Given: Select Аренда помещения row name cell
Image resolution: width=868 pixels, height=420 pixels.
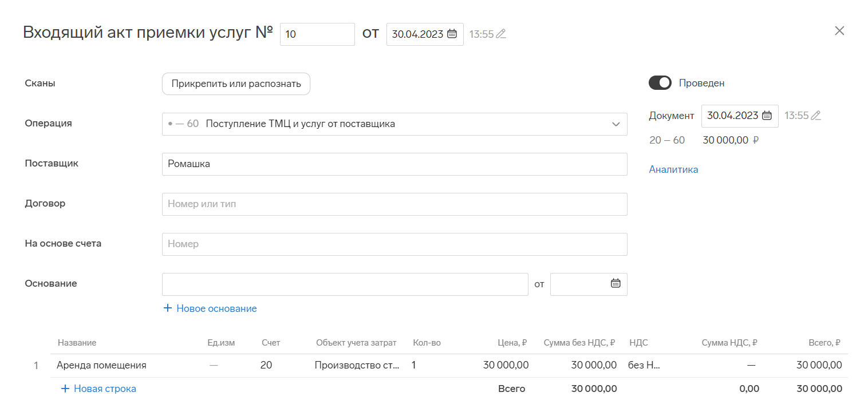Looking at the screenshot, I should (101, 365).
